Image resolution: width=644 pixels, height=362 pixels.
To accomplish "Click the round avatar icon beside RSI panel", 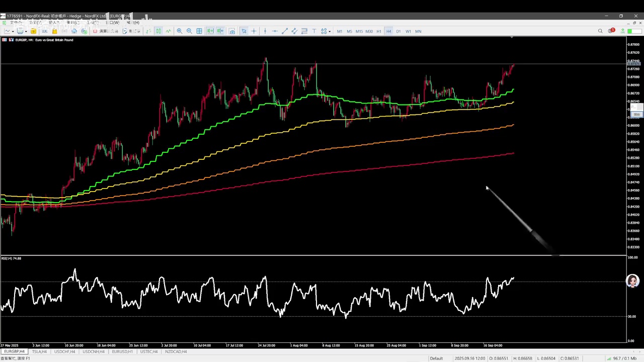I will tap(633, 281).
